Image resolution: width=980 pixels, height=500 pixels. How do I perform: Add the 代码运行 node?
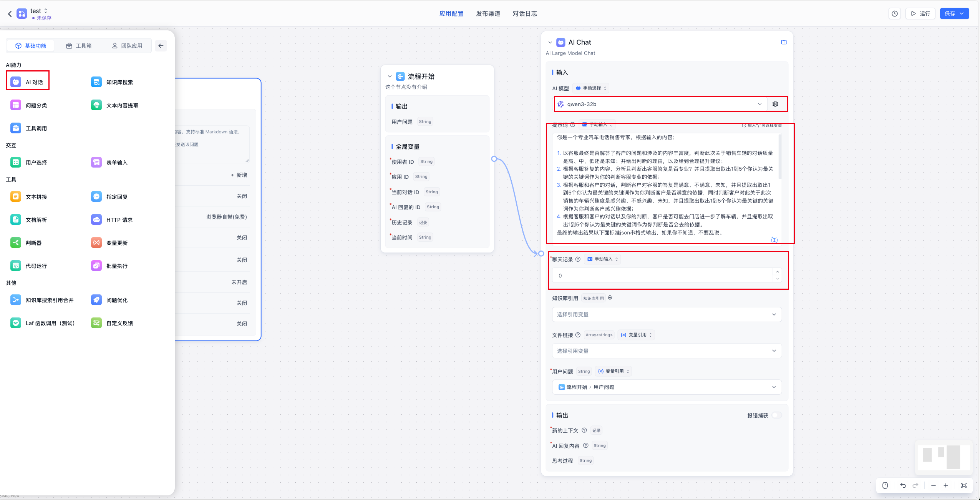(x=29, y=266)
